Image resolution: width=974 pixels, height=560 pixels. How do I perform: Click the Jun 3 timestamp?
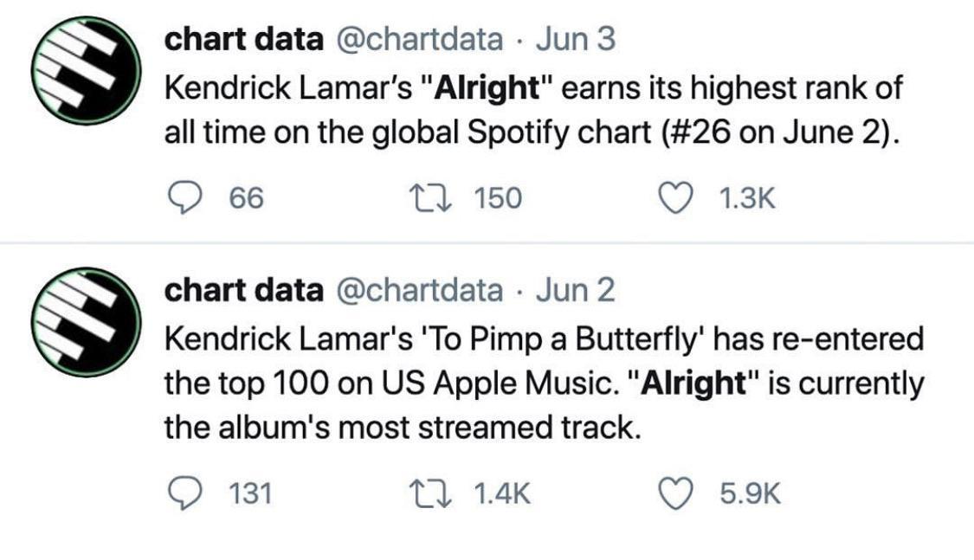577,39
